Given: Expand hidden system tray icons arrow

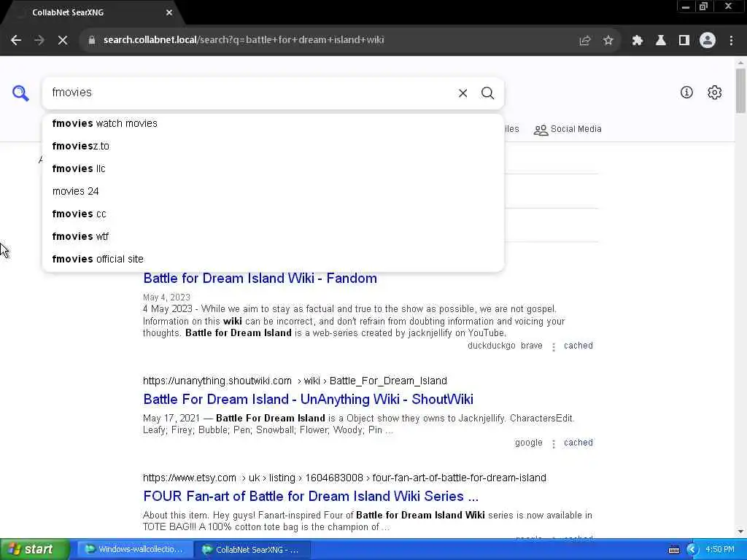Looking at the screenshot, I should [x=692, y=550].
